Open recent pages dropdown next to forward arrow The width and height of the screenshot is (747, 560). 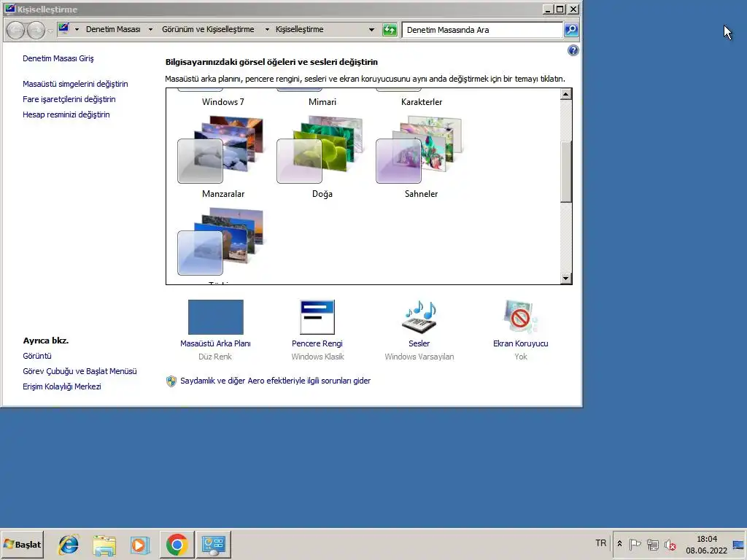(x=50, y=31)
